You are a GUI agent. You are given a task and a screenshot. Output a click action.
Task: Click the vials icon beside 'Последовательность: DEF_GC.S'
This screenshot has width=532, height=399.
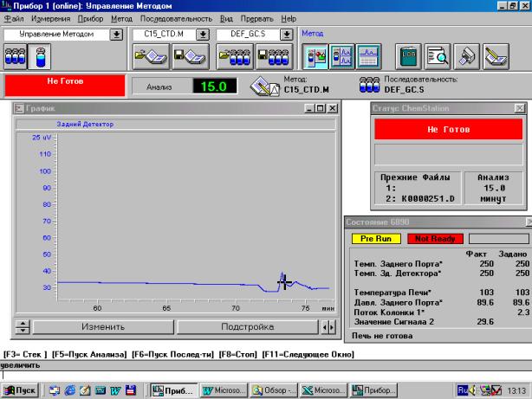369,85
